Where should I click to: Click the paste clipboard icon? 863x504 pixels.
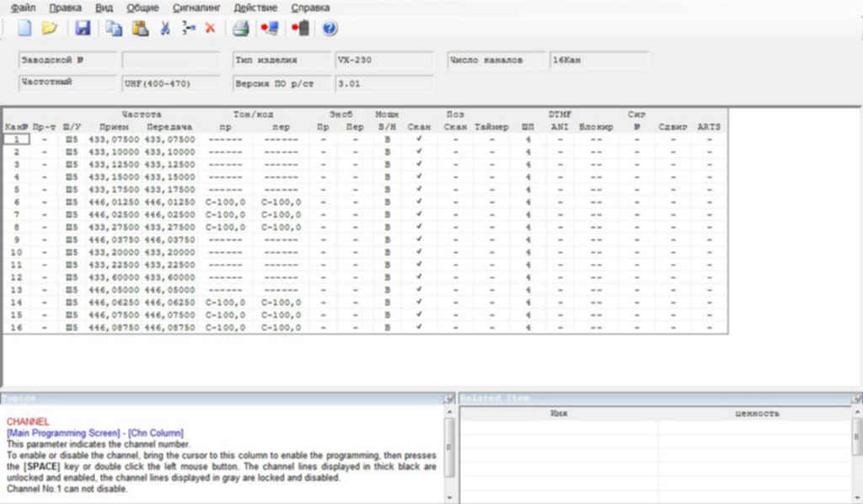(x=139, y=28)
